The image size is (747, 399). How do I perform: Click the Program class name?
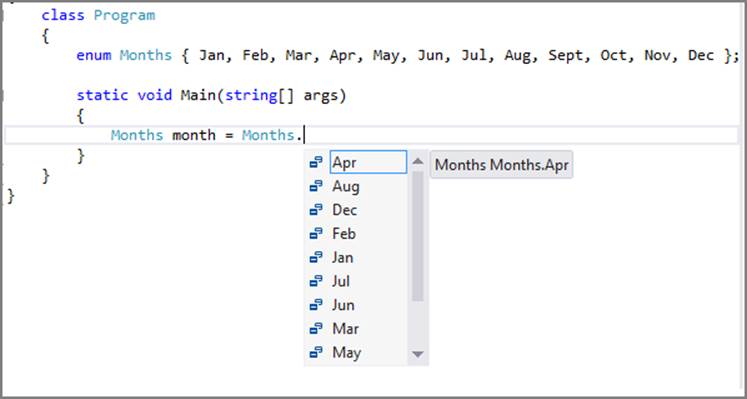[124, 15]
